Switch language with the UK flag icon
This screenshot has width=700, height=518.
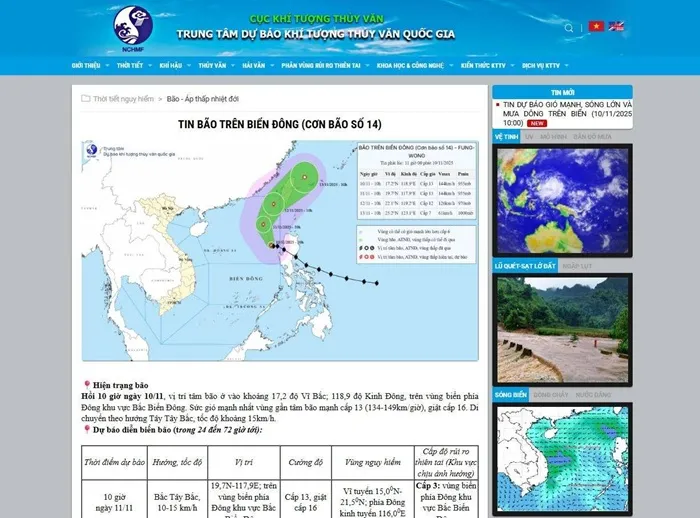point(616,26)
